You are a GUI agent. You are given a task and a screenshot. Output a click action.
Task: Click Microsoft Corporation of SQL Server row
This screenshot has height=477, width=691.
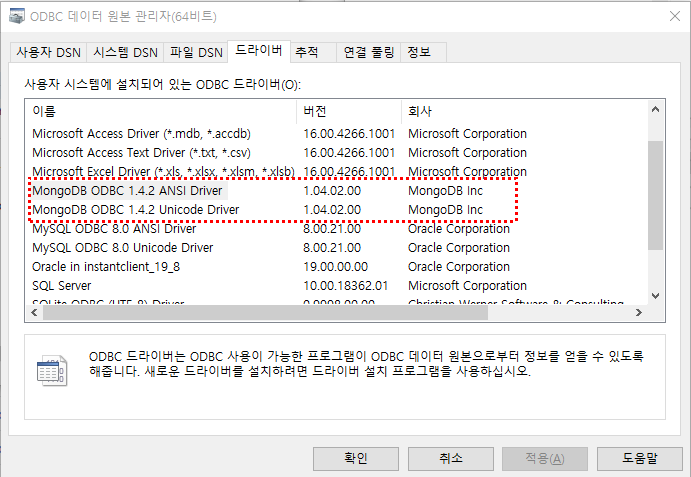pos(467,286)
